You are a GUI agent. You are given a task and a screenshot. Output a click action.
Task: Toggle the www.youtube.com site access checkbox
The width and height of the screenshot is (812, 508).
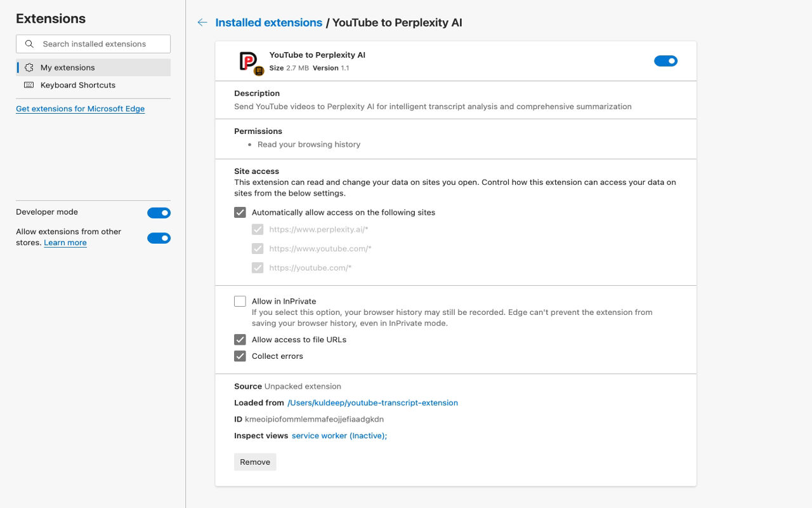258,249
